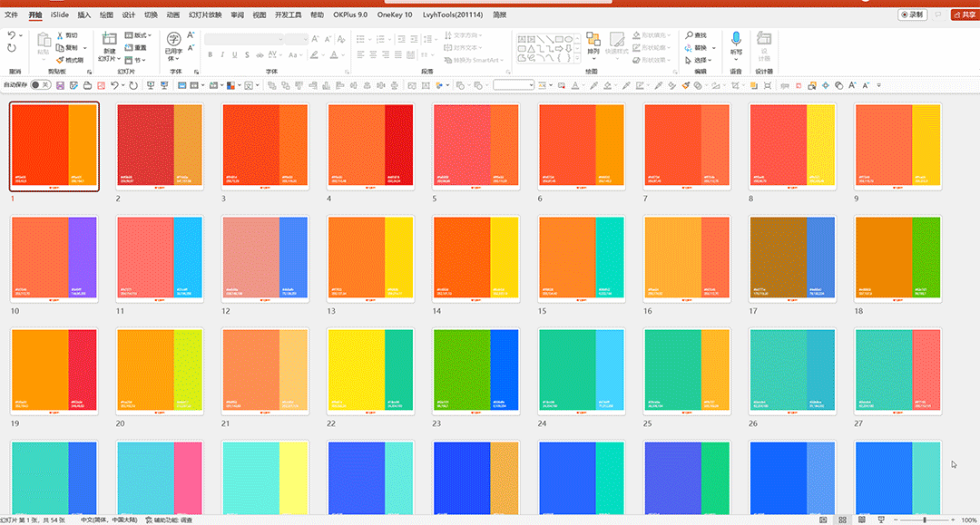Select slide 15 orange-teal thumbnail

tap(582, 259)
